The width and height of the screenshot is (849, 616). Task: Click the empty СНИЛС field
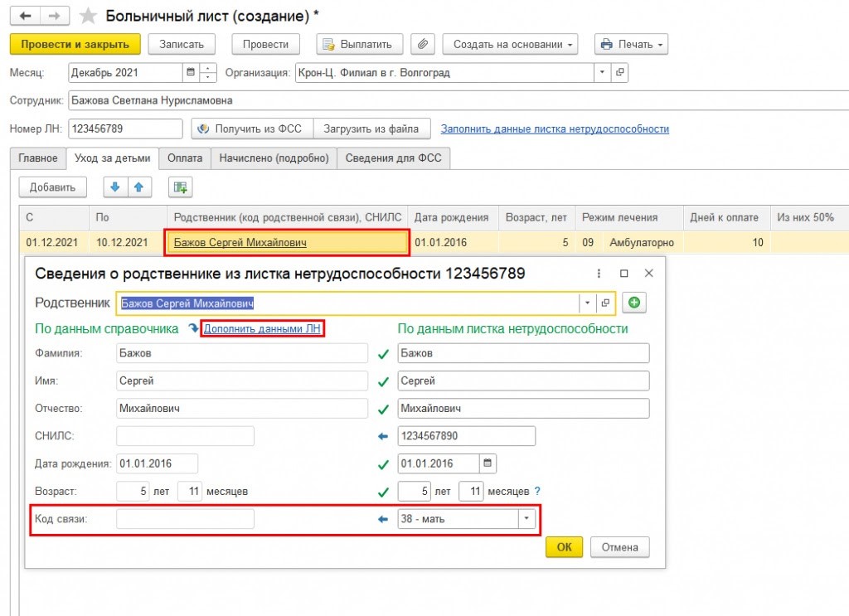point(185,436)
